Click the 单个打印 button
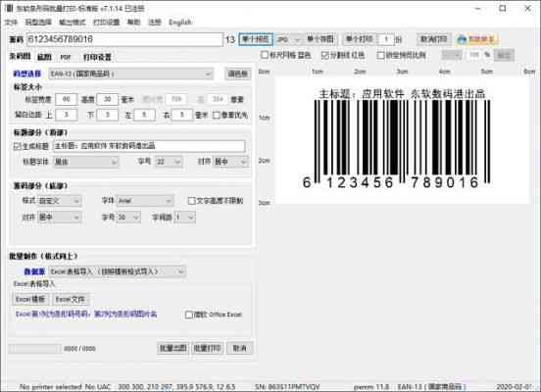The width and height of the screenshot is (541, 392). pyautogui.click(x=359, y=39)
